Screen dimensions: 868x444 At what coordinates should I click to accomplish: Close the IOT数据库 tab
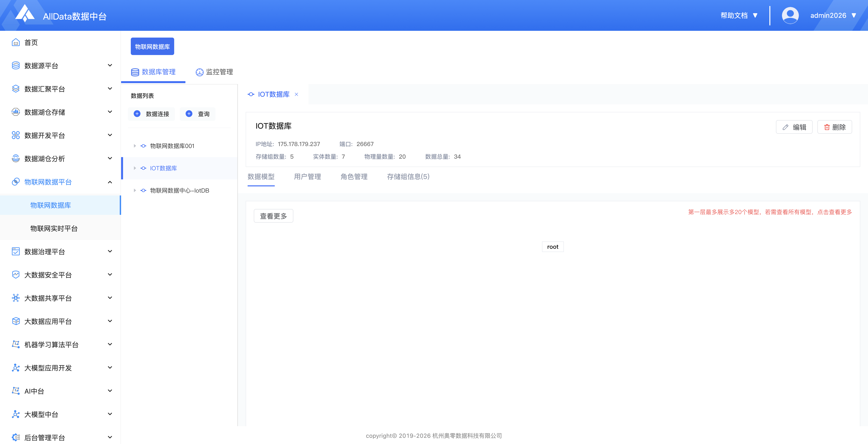(x=296, y=94)
